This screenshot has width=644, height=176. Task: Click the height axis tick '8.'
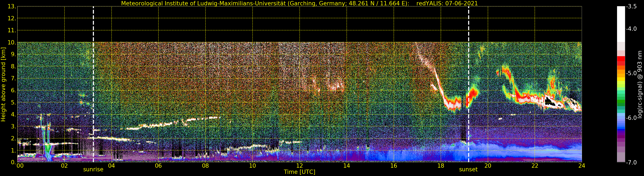point(13,66)
